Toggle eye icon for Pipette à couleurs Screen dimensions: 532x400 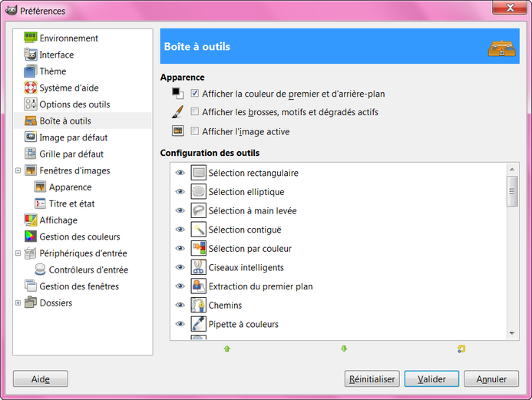pos(180,324)
